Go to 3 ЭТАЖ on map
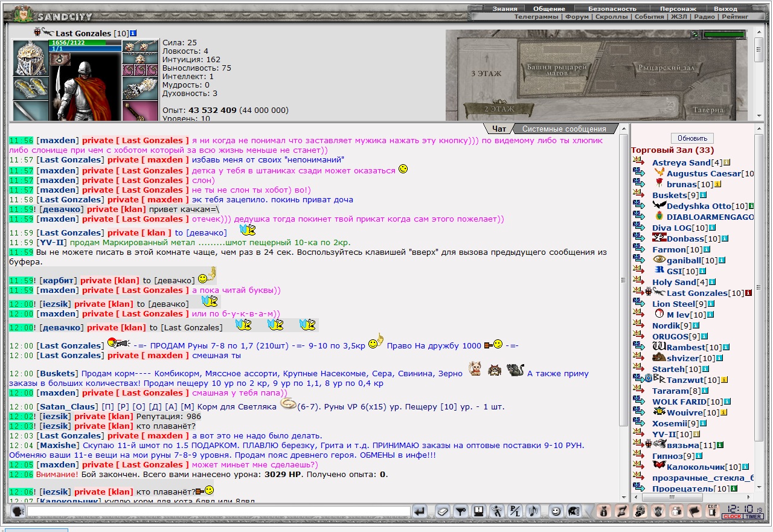The width and height of the screenshot is (773, 532). 486,74
